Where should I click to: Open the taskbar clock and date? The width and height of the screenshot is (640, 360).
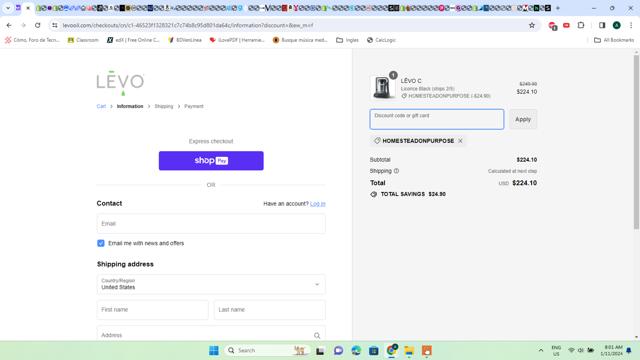tap(612, 351)
